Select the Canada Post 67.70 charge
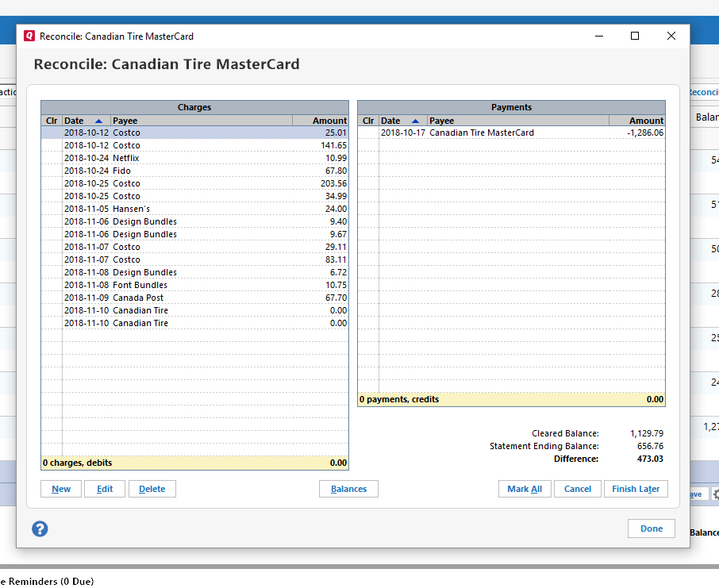 tap(195, 298)
